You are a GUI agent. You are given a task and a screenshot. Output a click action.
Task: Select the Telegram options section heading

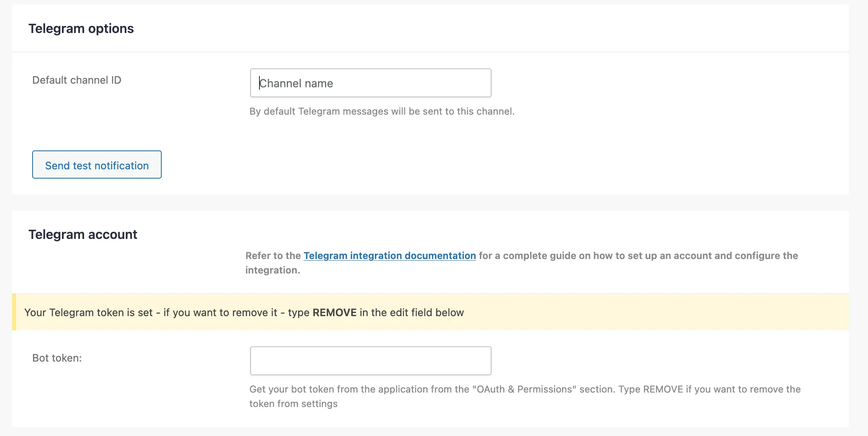81,28
